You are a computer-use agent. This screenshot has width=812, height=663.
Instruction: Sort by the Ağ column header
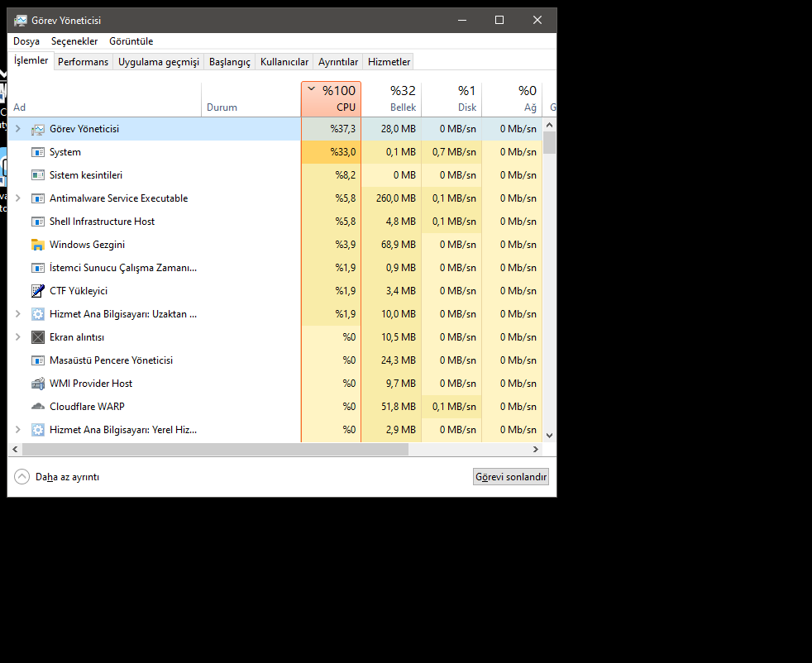[x=512, y=99]
